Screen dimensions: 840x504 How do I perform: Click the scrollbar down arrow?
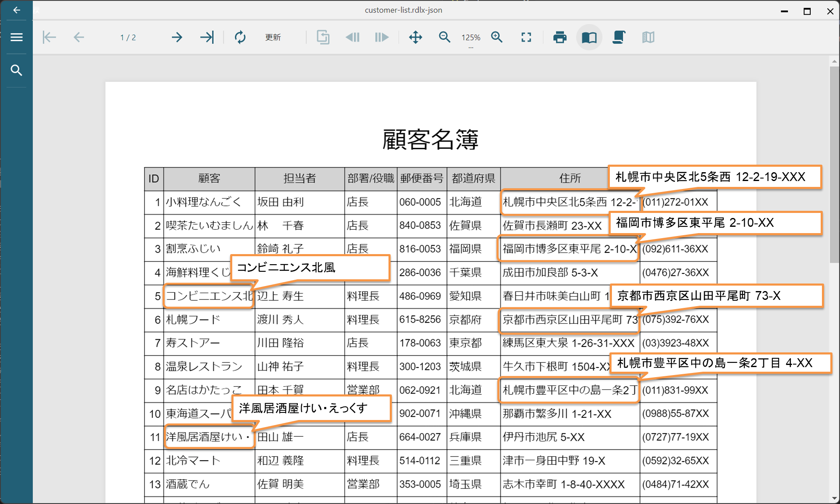pos(834,498)
